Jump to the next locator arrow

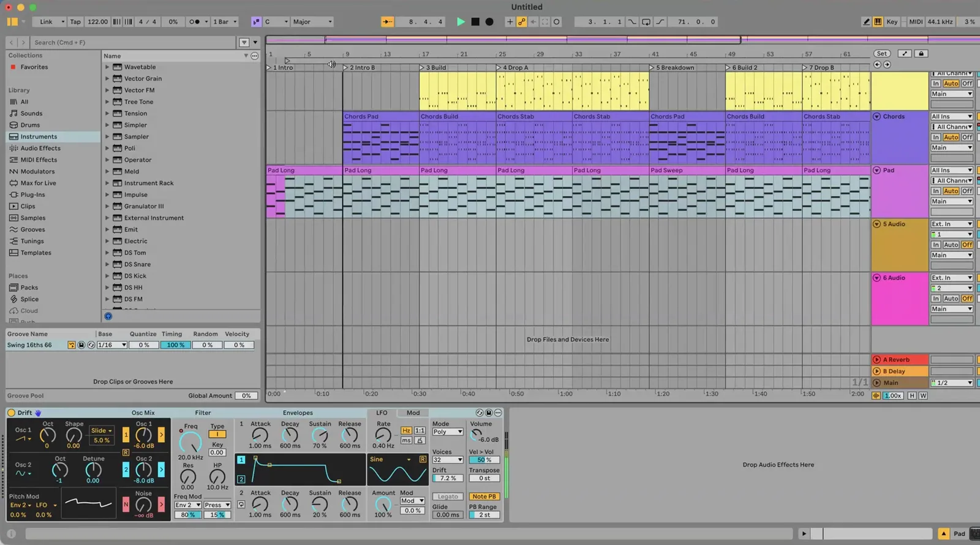887,64
